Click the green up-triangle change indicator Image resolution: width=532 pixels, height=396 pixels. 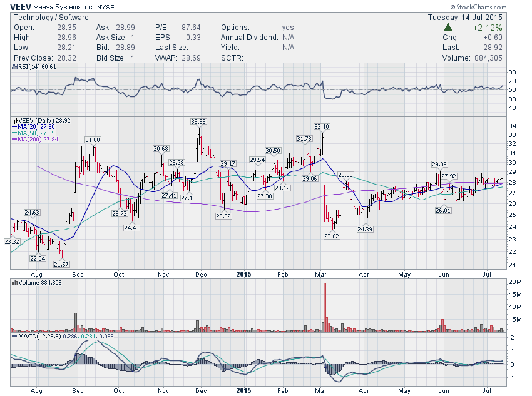[448, 28]
